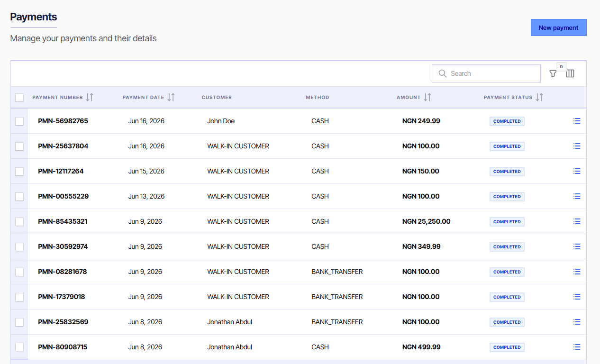Click the New payment button
This screenshot has width=600, height=364.
click(558, 27)
